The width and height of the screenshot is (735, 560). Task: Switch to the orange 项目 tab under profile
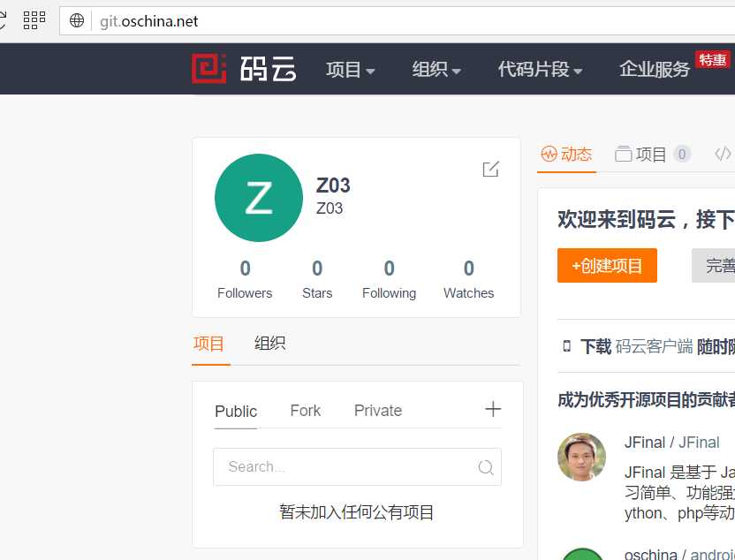pos(209,344)
